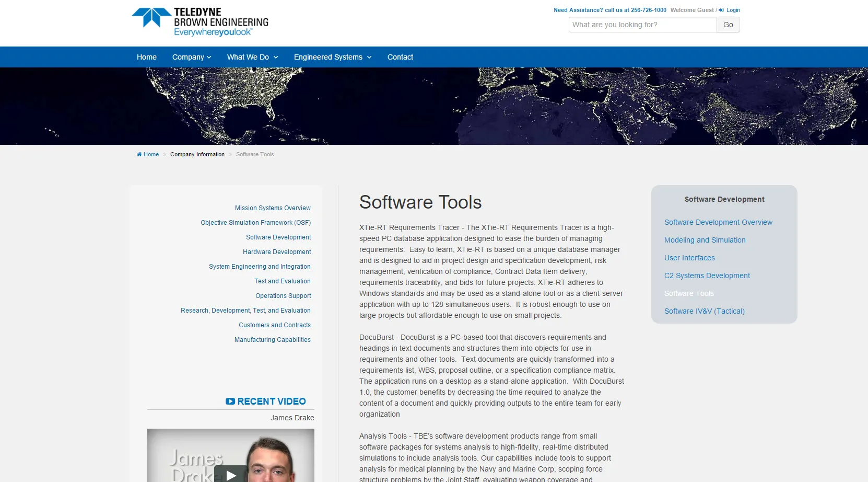This screenshot has height=482, width=868.
Task: Click the home icon in the breadcrumb
Action: click(139, 154)
